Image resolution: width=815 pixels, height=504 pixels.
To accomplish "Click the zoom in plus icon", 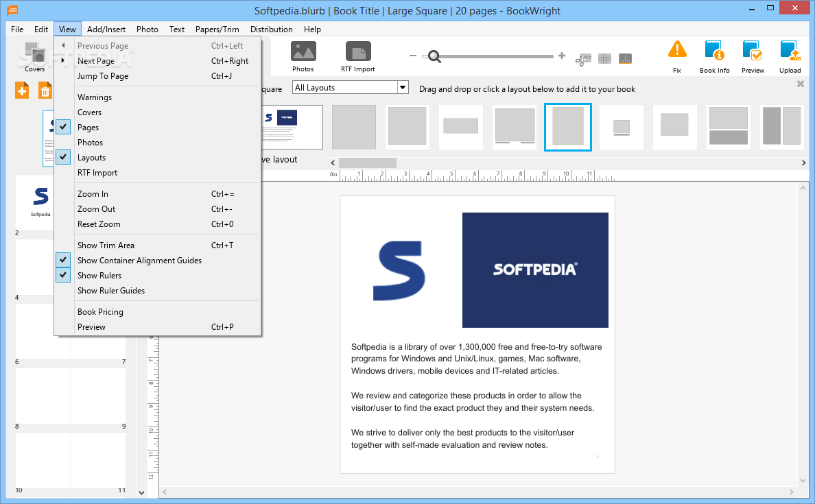I will (562, 56).
